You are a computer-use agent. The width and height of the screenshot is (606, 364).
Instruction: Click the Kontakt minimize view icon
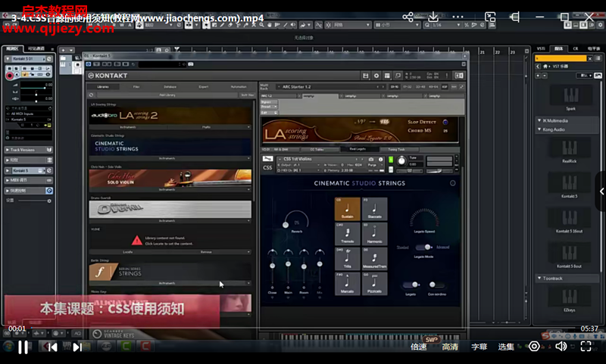398,76
